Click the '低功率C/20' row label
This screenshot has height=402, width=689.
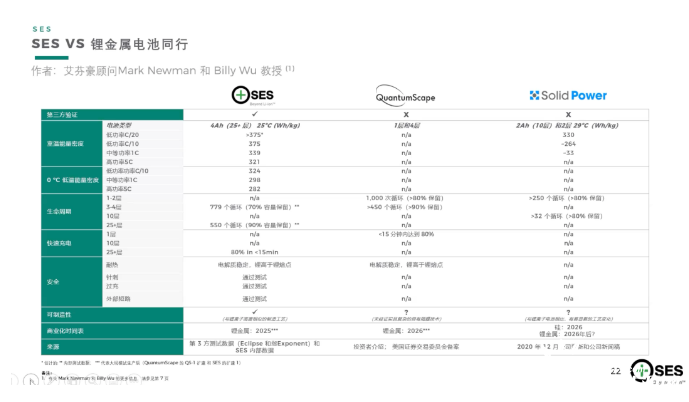coord(122,134)
